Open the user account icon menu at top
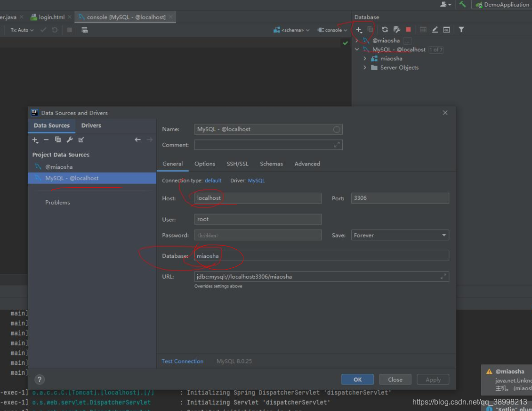This screenshot has width=532, height=411. 445,4
